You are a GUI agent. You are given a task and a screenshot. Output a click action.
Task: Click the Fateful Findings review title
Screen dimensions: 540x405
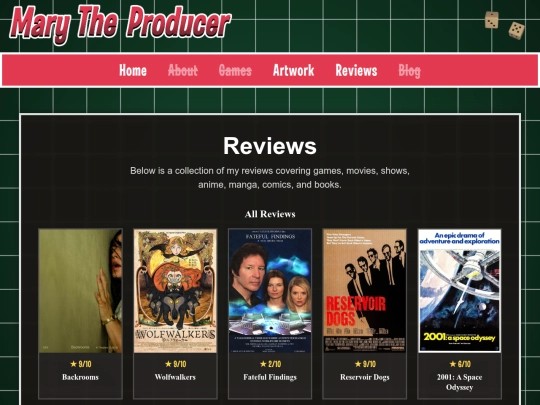tap(270, 377)
